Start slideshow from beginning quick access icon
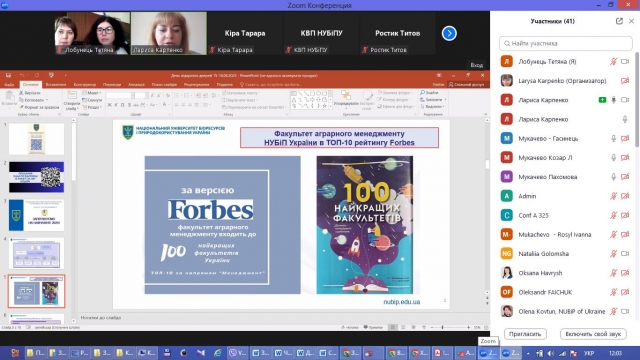This screenshot has width=640, height=360. [51, 76]
